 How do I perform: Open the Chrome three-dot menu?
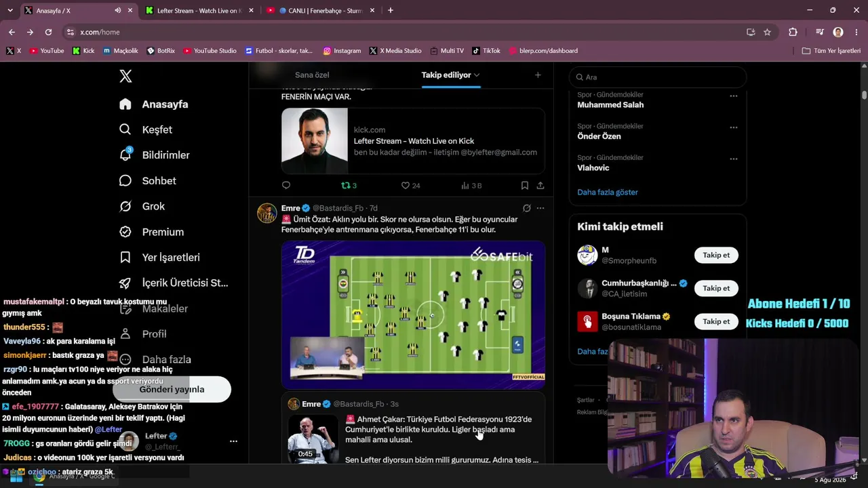point(856,32)
